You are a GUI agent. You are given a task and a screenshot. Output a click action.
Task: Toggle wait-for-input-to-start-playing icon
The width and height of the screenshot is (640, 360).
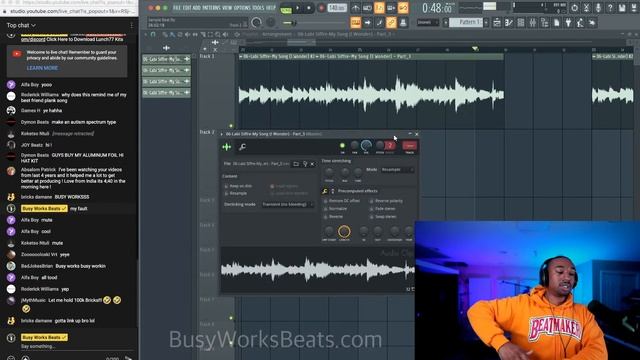(367, 8)
